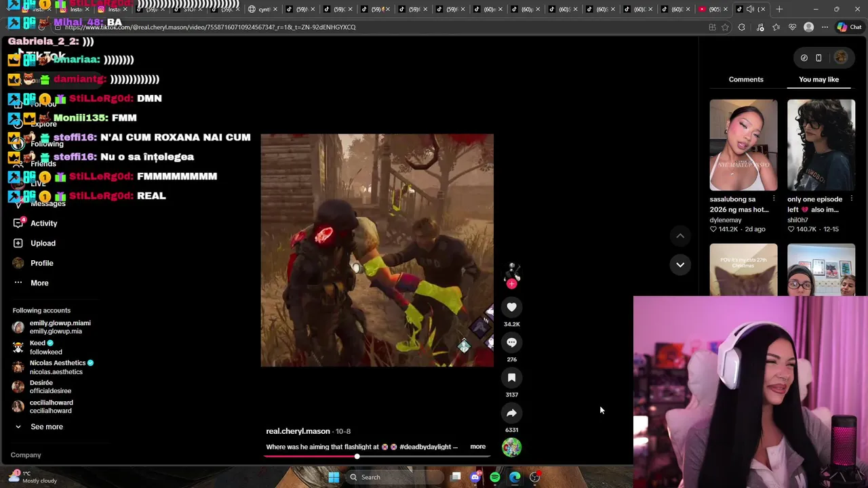868x488 pixels.
Task: Open the get app phone icon
Action: tap(818, 58)
